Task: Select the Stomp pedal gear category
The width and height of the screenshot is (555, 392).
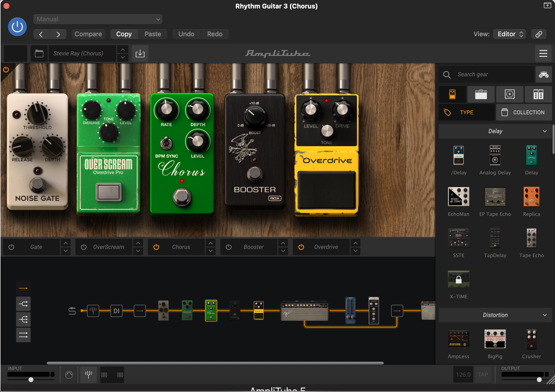Action: 452,94
